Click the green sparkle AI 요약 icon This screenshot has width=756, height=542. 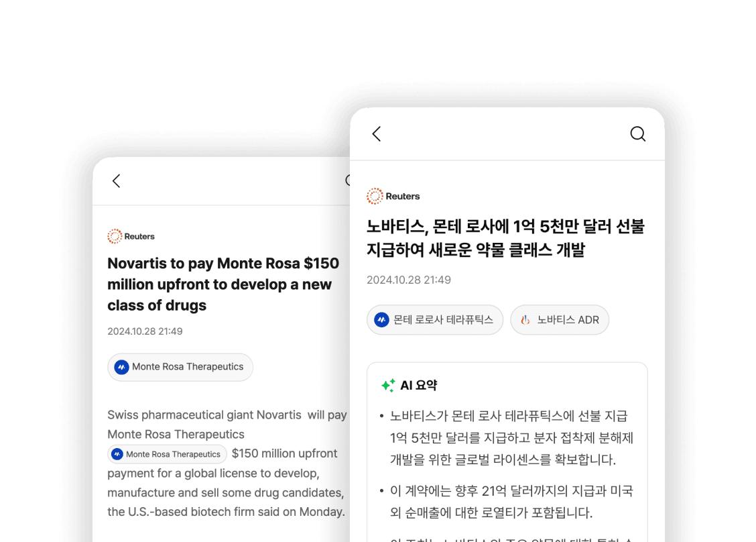(387, 385)
